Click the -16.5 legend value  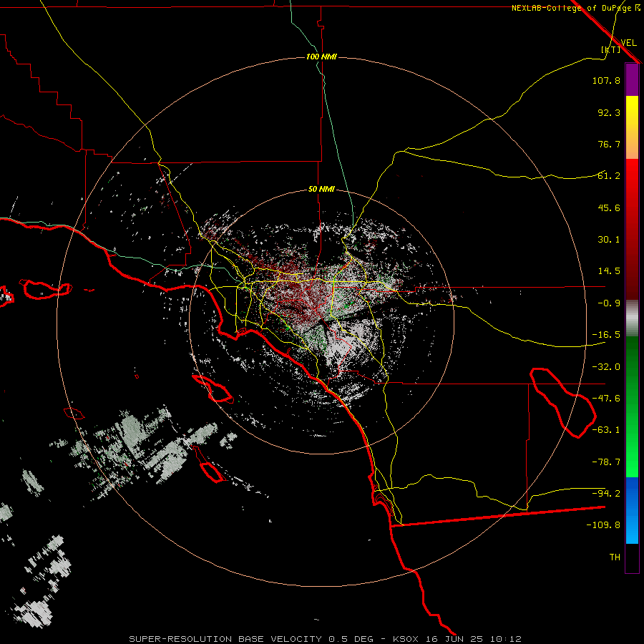point(606,335)
